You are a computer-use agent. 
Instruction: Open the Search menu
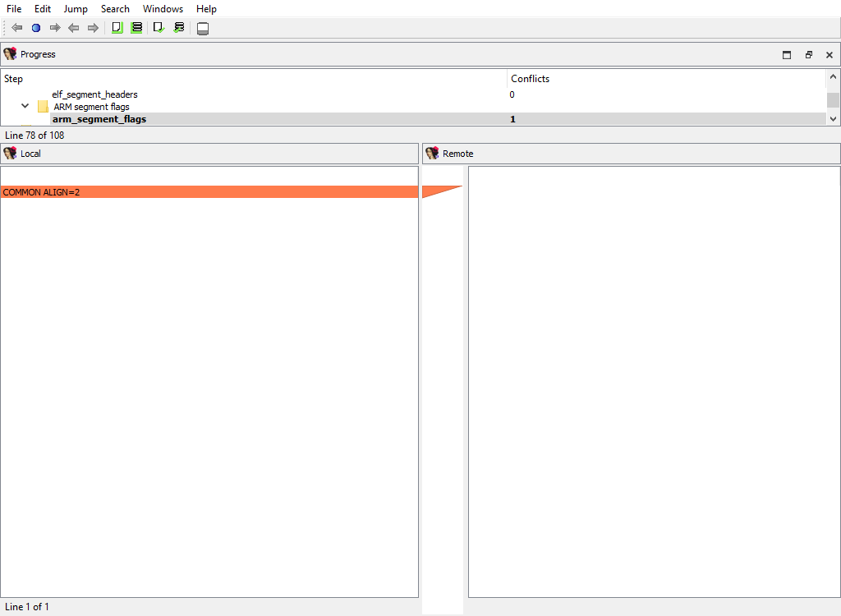click(115, 9)
